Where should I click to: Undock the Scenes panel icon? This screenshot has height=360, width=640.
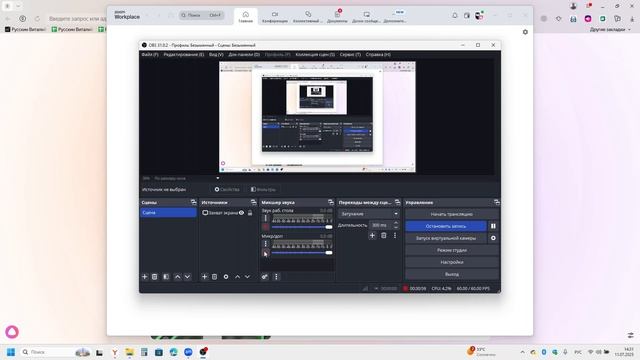pos(193,202)
